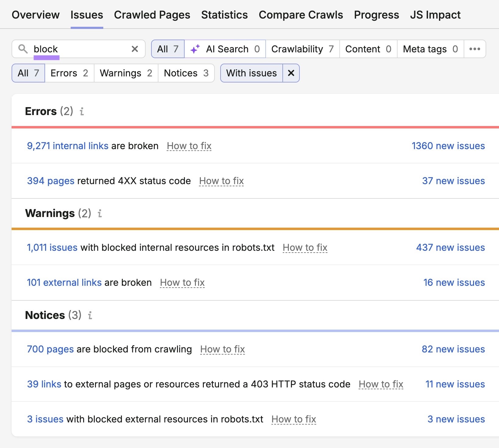Click the With issues filter button
The height and width of the screenshot is (448, 499).
tap(252, 73)
